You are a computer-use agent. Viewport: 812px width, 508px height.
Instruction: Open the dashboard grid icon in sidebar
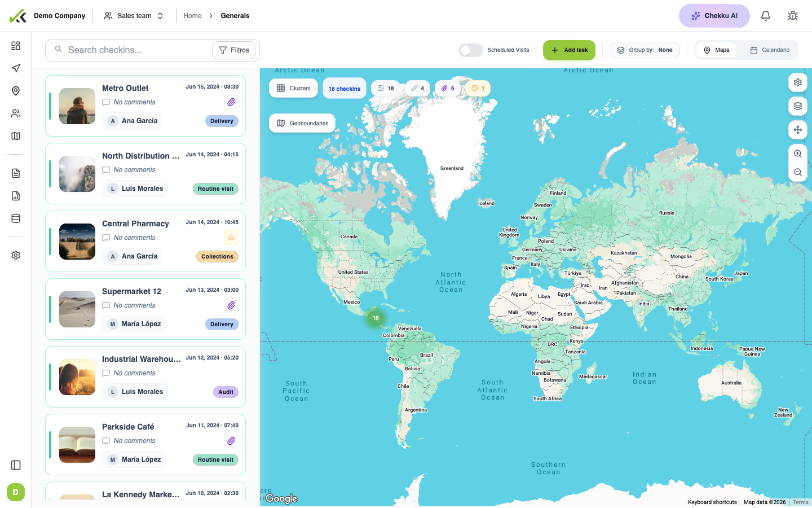pos(16,46)
